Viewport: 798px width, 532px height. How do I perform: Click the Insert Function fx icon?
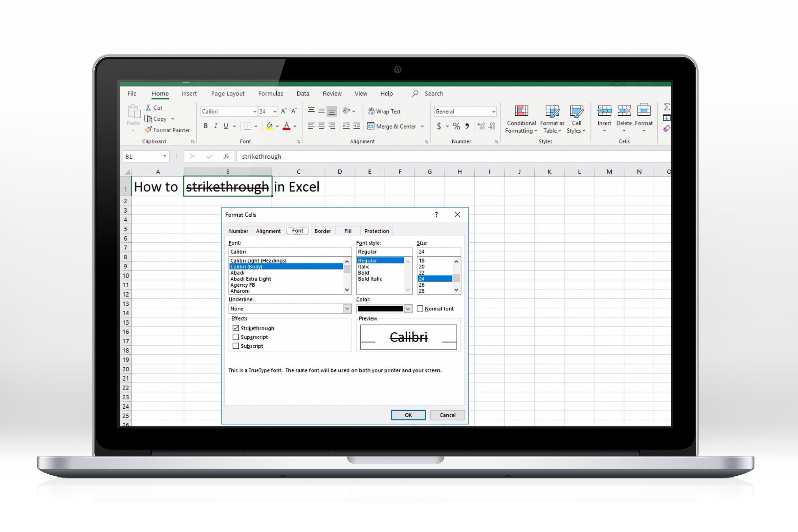click(x=226, y=156)
